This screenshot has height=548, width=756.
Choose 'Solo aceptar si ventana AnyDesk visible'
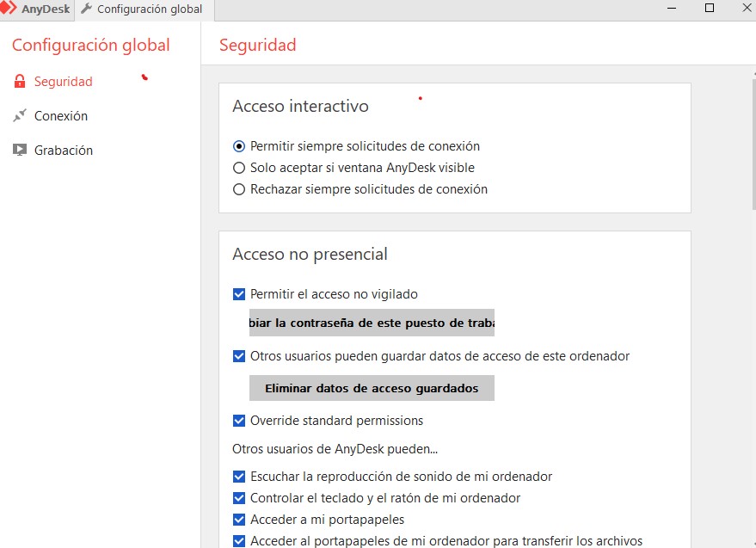point(239,167)
